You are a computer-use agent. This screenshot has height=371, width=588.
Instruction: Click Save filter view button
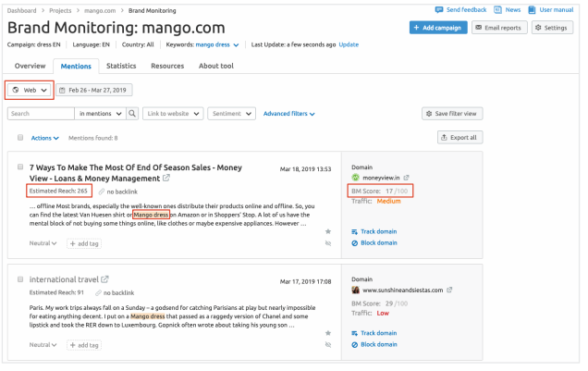pos(452,114)
